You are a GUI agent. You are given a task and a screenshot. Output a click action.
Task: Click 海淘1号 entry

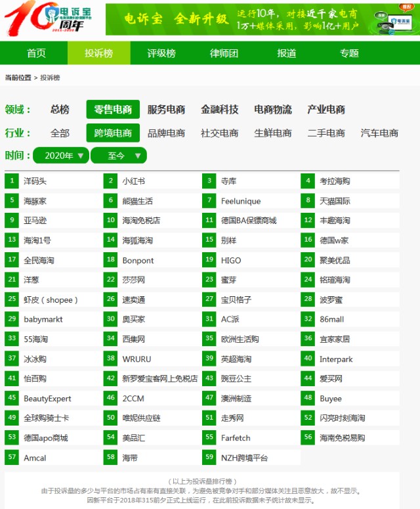click(x=54, y=240)
